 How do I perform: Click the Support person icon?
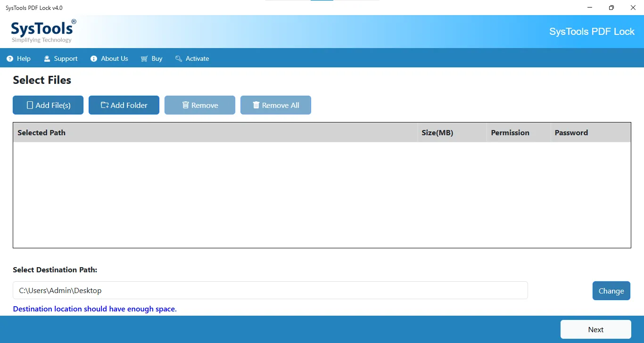(47, 59)
